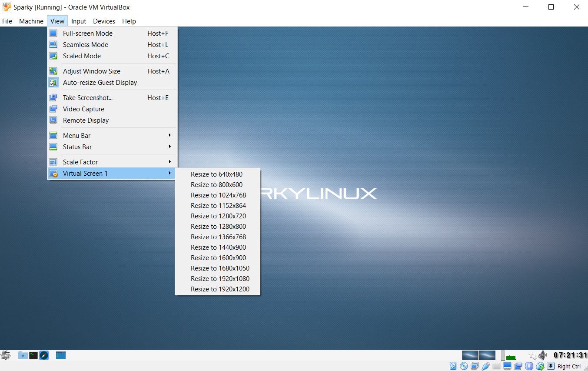
Task: Choose Take Screenshot... from the View menu
Action: point(112,98)
